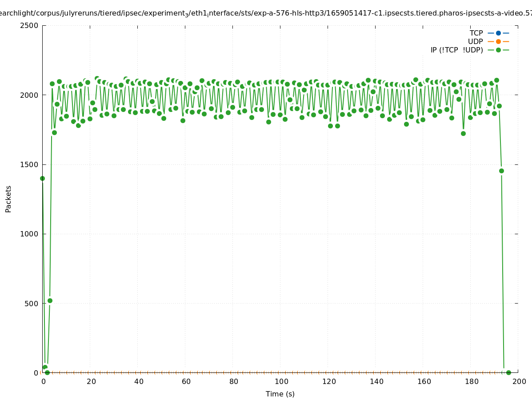Screen dimensions: 532x400
Task: Click the green IP legend marker
Action: click(498, 50)
